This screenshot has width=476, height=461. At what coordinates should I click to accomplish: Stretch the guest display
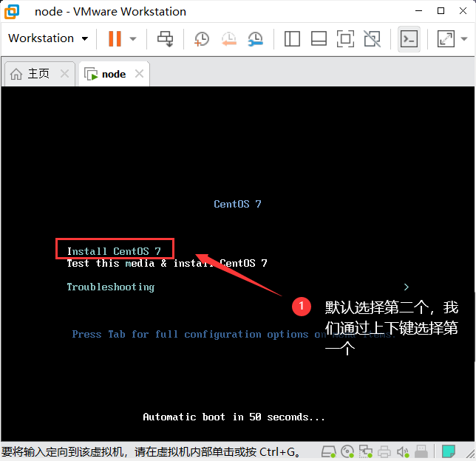446,39
